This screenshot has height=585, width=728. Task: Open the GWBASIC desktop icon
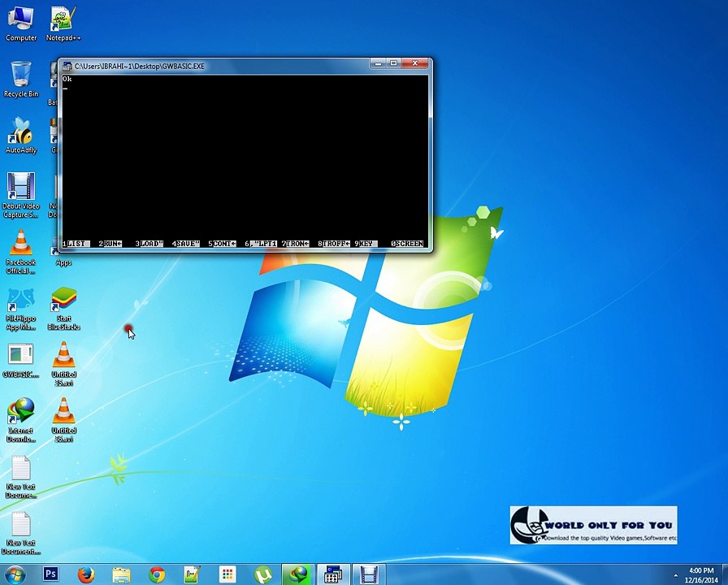(21, 362)
